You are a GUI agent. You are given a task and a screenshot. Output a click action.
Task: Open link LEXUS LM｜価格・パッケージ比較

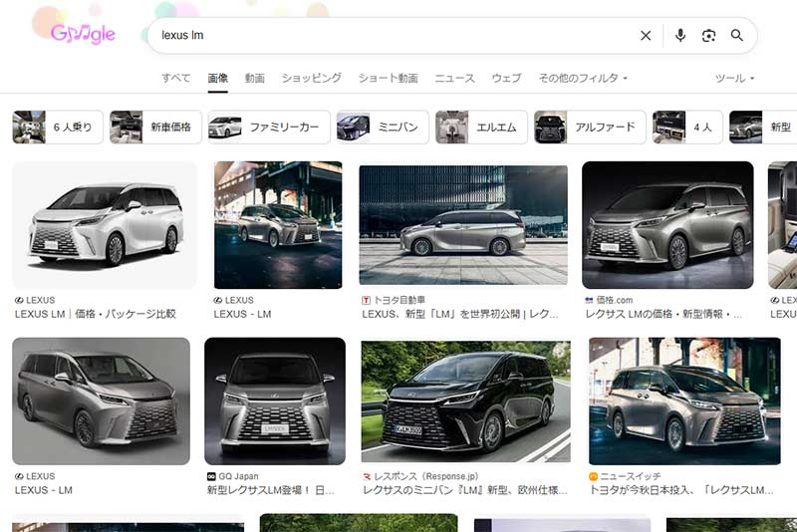point(96,314)
